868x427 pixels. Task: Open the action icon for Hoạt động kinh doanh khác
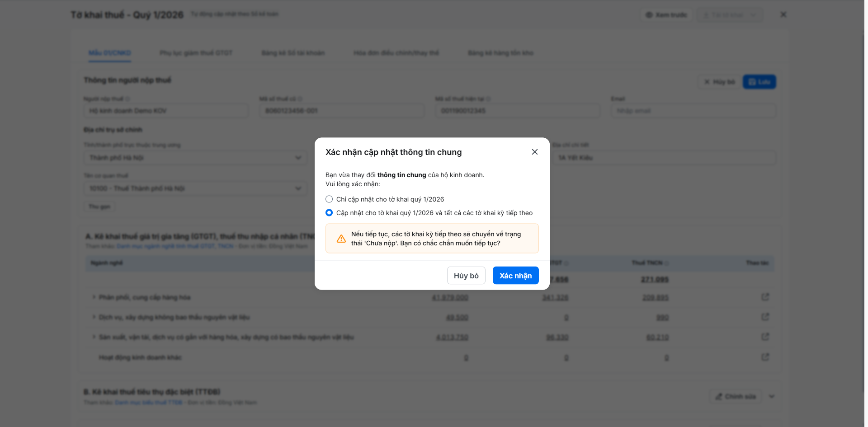click(765, 357)
